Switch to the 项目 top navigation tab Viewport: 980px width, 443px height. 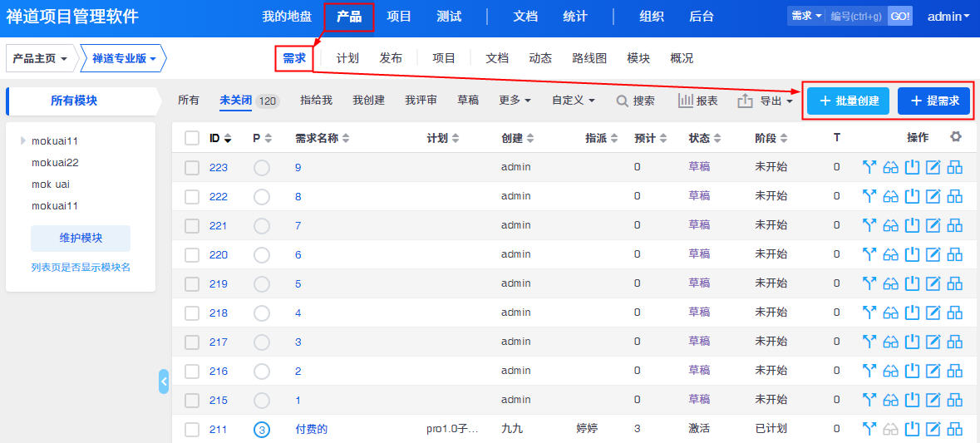pos(399,17)
